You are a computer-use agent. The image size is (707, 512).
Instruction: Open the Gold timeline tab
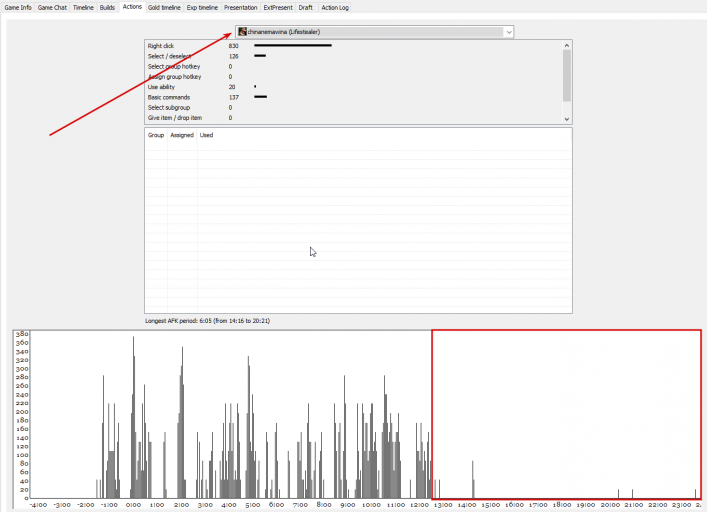164,7
